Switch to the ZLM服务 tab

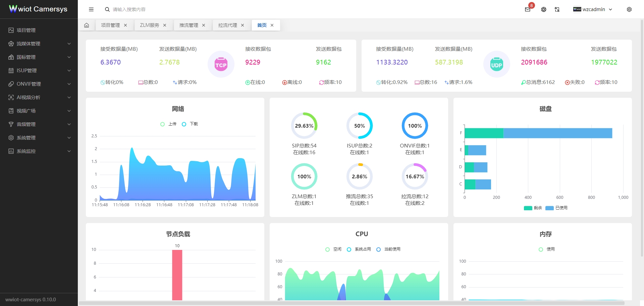pos(149,25)
